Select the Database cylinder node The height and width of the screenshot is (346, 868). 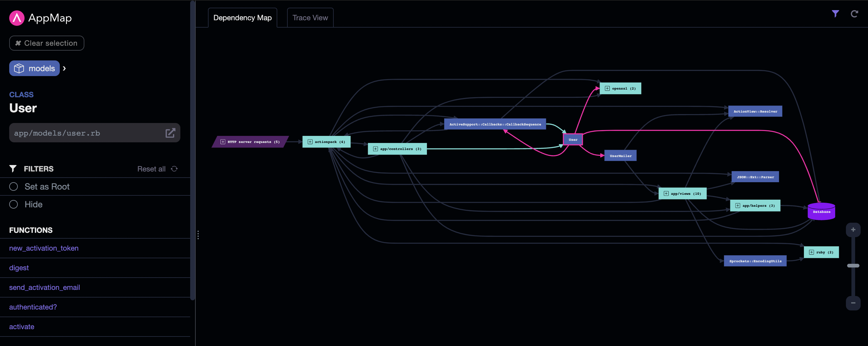tap(821, 212)
